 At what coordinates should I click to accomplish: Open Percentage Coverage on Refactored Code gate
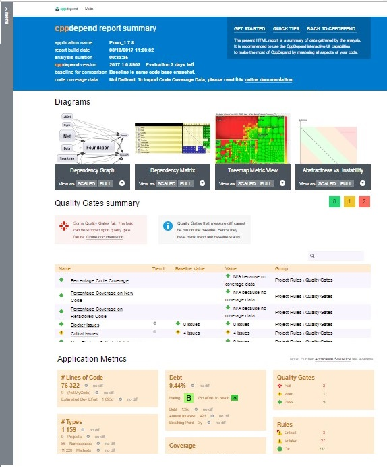(97, 312)
